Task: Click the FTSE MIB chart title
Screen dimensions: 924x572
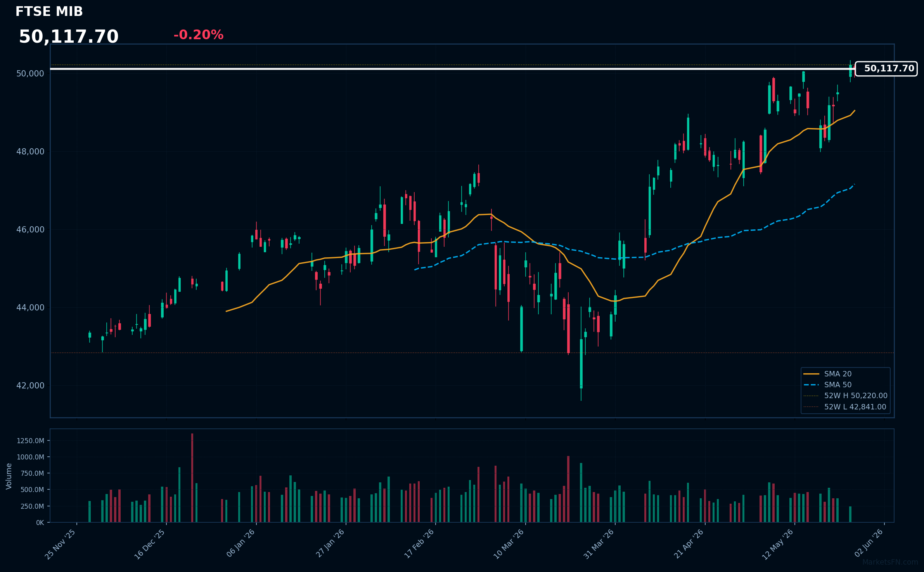Action: 49,12
